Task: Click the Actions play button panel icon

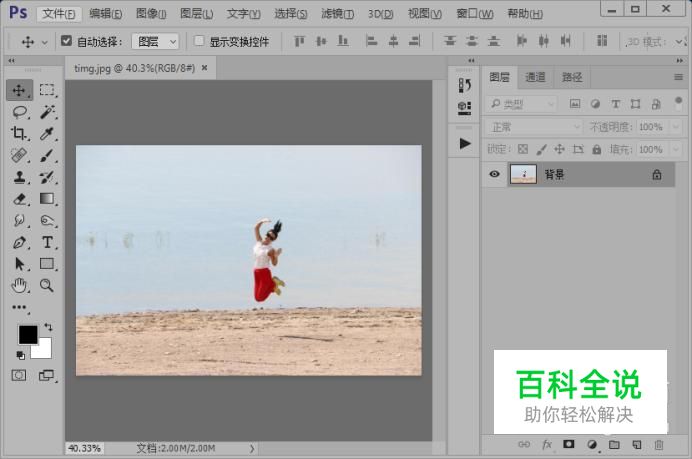Action: point(464,144)
